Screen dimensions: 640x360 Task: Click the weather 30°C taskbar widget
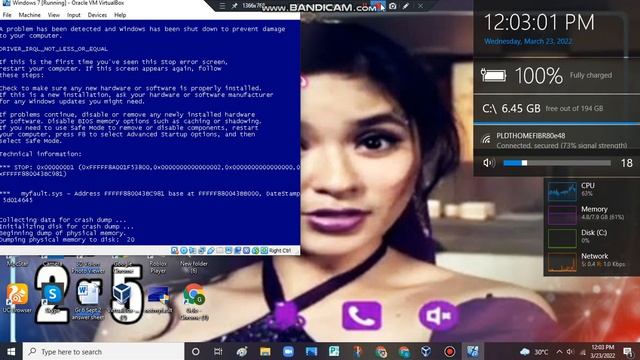(534, 351)
